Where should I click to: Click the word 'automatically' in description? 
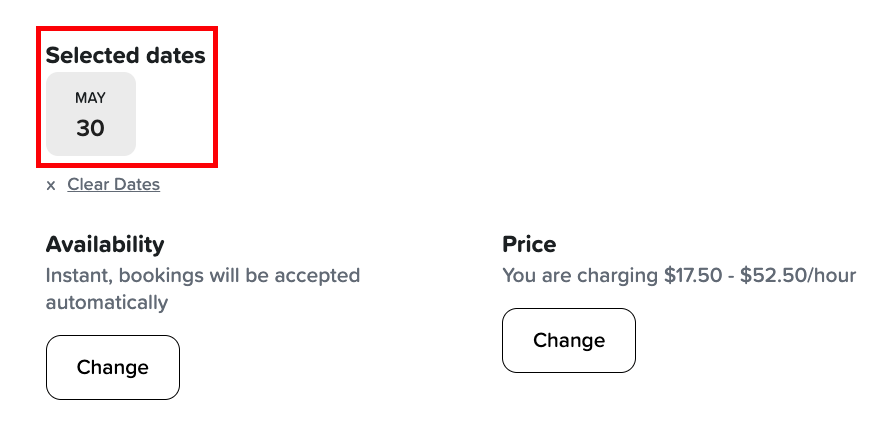coord(107,302)
